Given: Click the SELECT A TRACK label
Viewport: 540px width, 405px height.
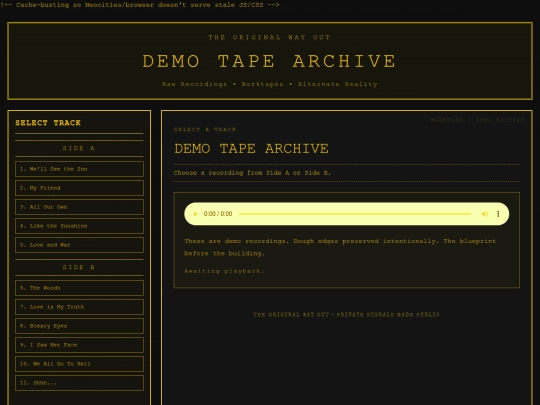Looking at the screenshot, I should click(x=205, y=129).
